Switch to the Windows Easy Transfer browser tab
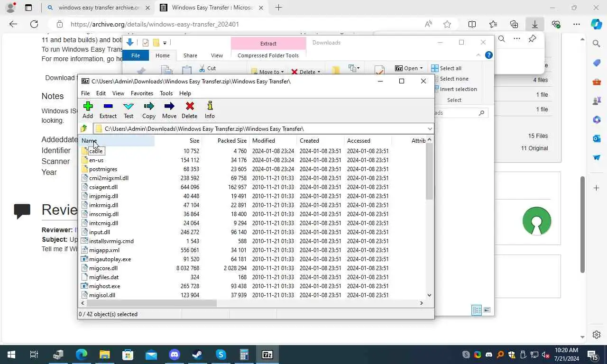The height and width of the screenshot is (364, 607). pyautogui.click(x=213, y=8)
